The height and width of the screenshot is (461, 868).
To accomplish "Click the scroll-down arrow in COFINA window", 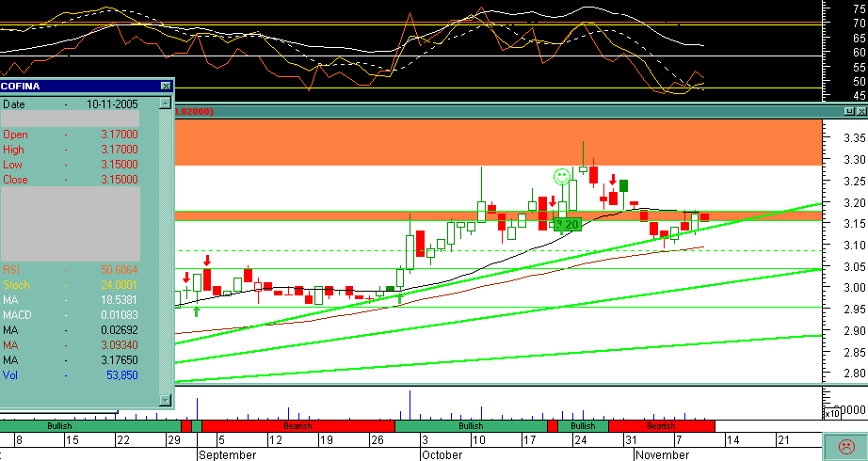I will point(165,400).
